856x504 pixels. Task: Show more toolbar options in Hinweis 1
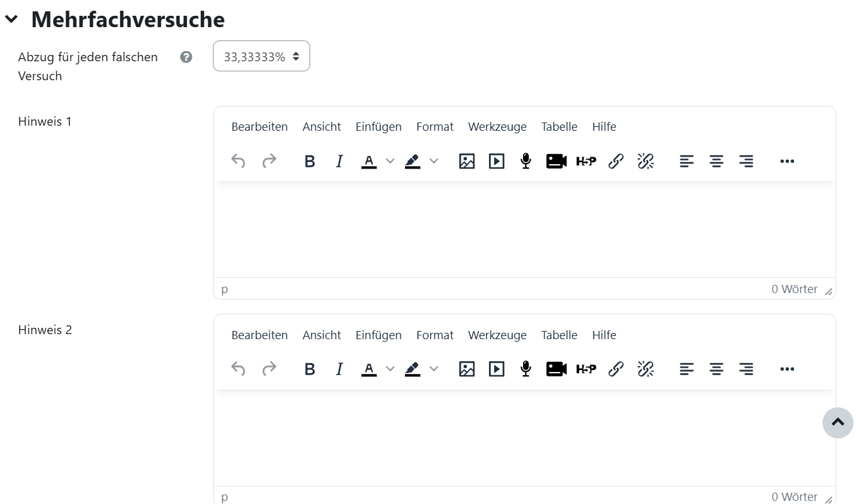click(787, 162)
